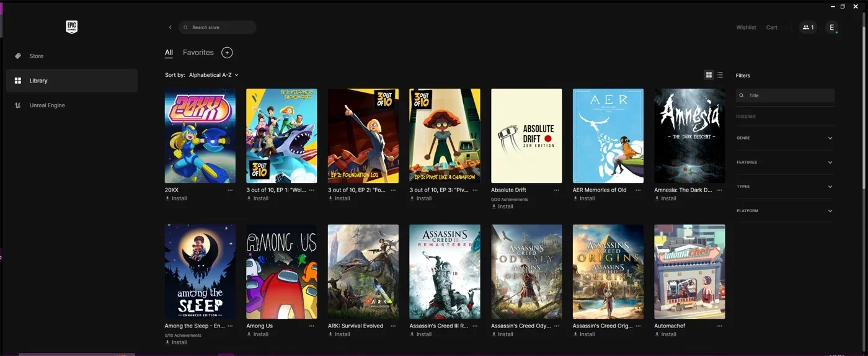This screenshot has width=868, height=356.
Task: Expand the Platform filter
Action: (785, 211)
